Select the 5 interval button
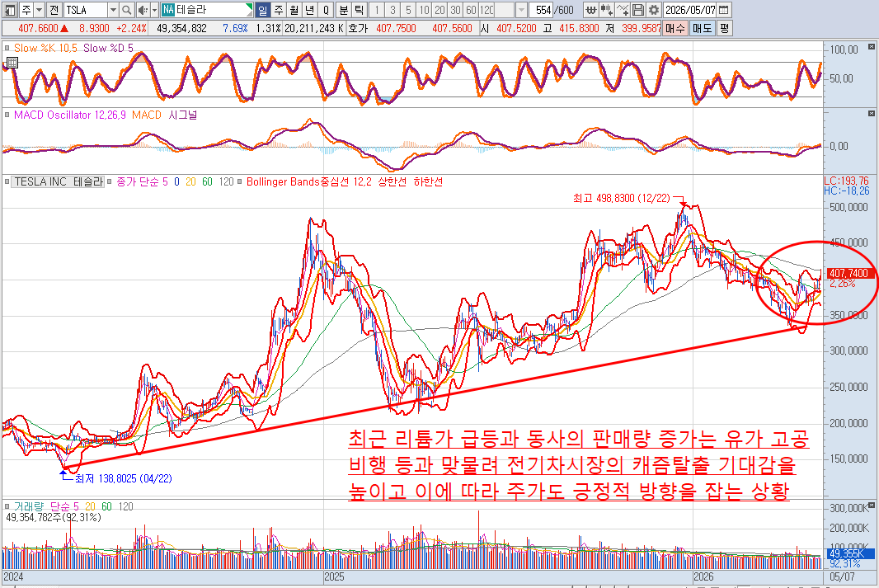This screenshot has height=588, width=879. pos(408,10)
